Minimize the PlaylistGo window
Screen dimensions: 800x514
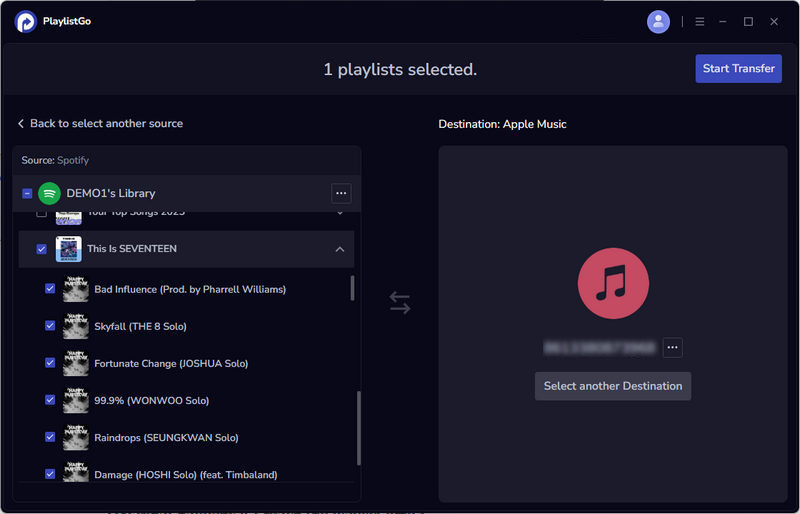pyautogui.click(x=722, y=21)
